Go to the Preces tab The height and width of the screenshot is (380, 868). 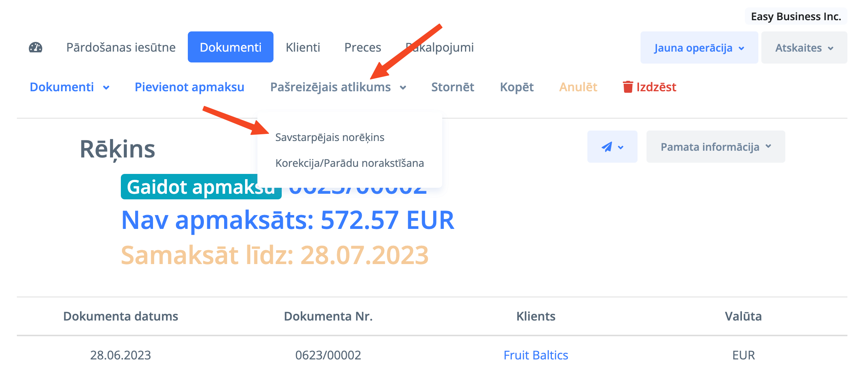(x=363, y=47)
